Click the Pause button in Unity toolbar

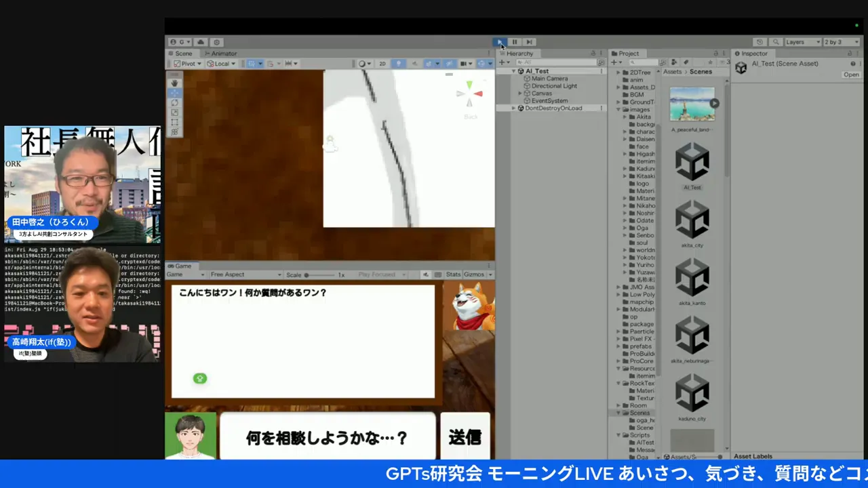pyautogui.click(x=515, y=42)
